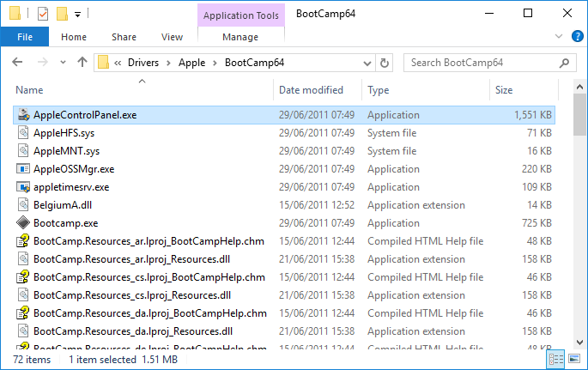Open the Help question mark icon
Image resolution: width=588 pixels, height=370 pixels.
click(x=577, y=36)
